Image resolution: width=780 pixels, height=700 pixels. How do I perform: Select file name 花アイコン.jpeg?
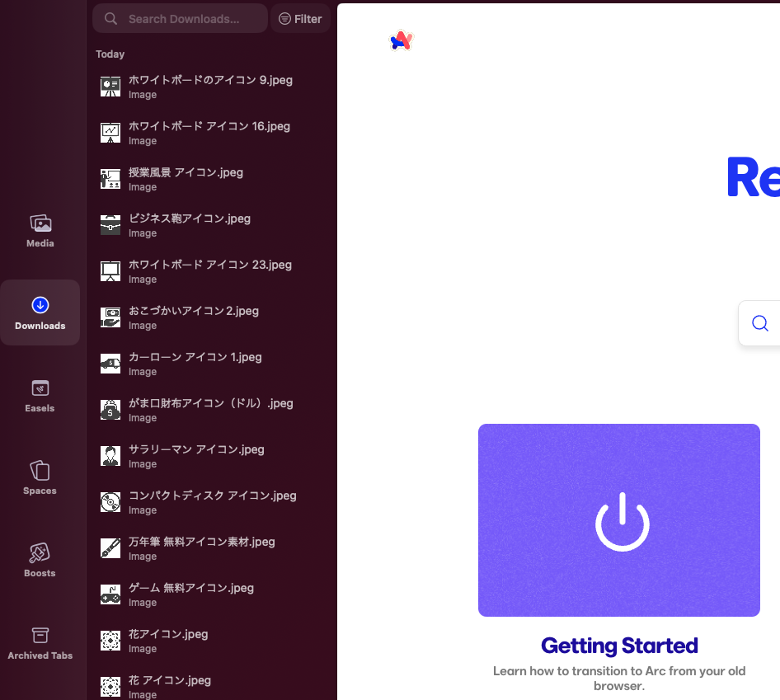pos(168,634)
